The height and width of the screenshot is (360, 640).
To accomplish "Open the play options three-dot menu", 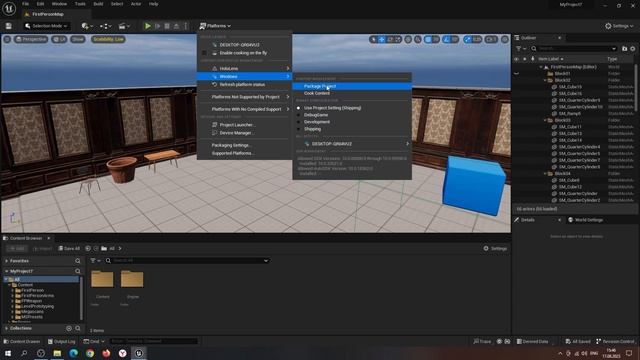I will [186, 26].
